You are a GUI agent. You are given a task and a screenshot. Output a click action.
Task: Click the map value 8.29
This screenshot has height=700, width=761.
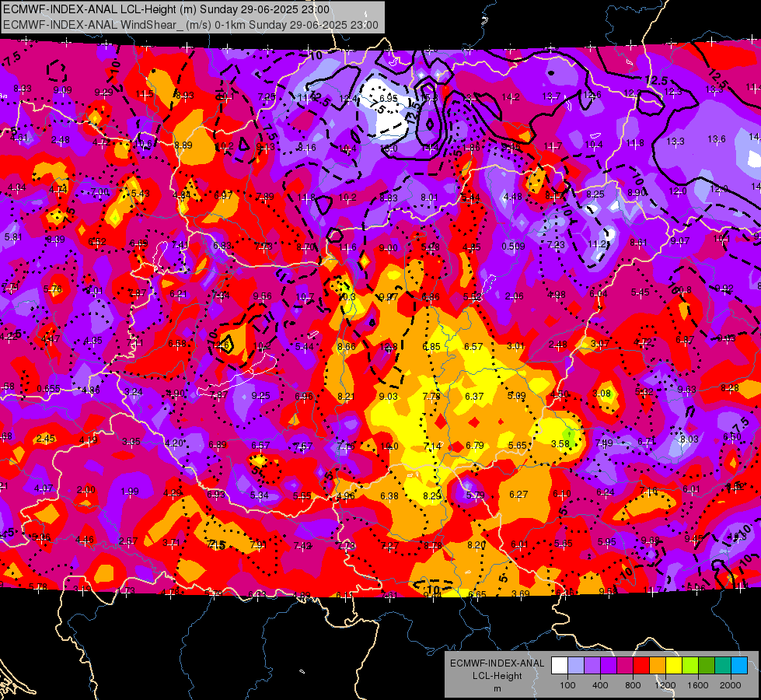432,495
